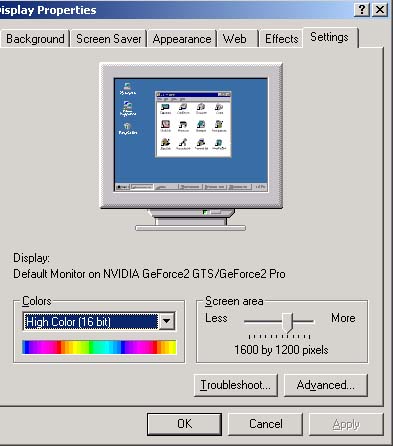The image size is (393, 446).
Task: Cancel the display changes
Action: (x=266, y=424)
